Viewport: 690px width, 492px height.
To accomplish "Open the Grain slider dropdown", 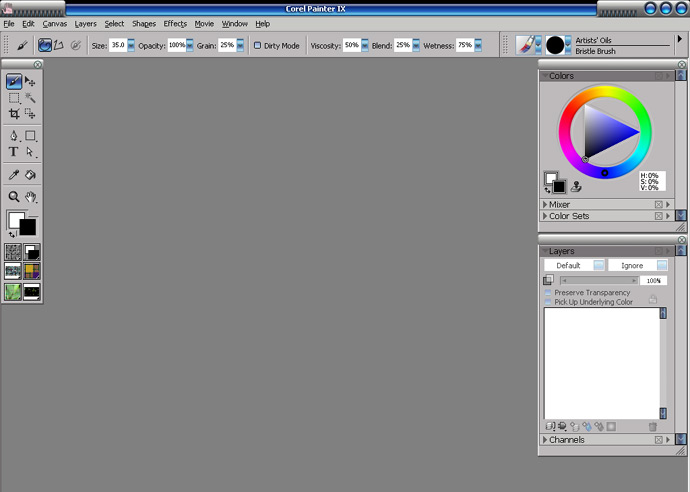I will [x=240, y=45].
